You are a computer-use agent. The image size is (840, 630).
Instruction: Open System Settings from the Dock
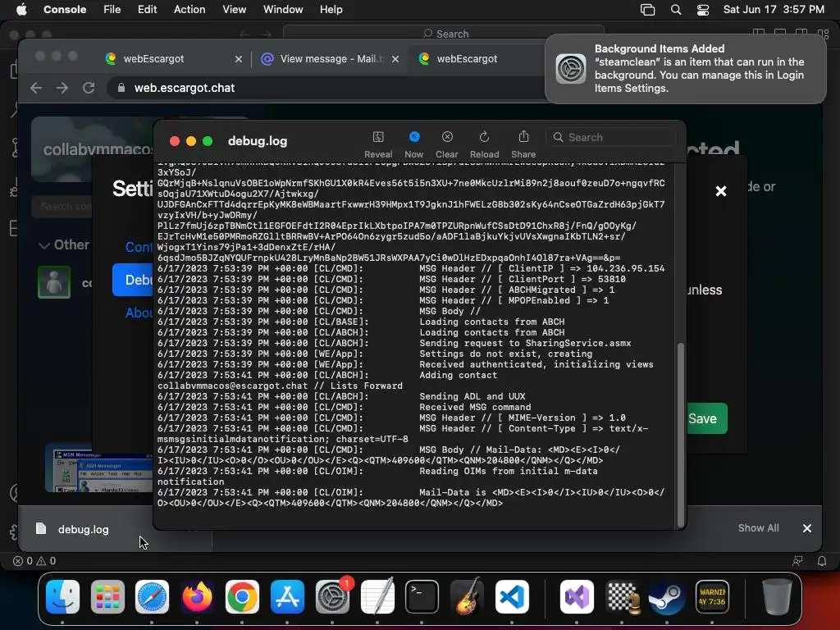point(332,596)
